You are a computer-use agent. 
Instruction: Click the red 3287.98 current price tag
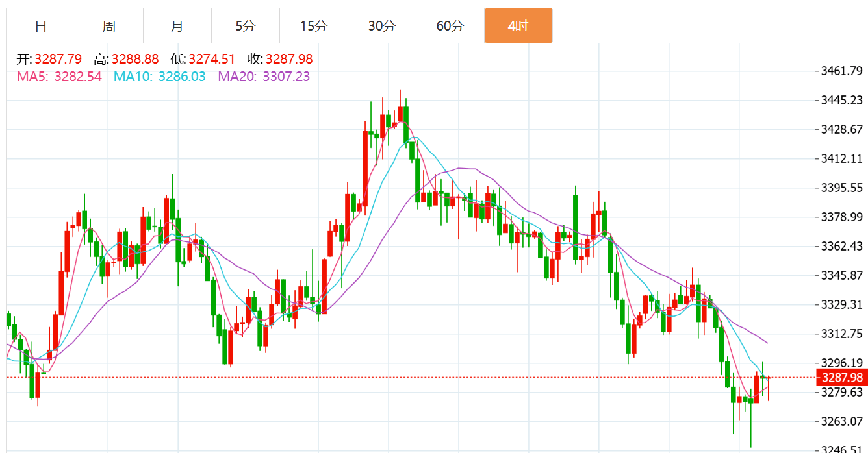841,378
